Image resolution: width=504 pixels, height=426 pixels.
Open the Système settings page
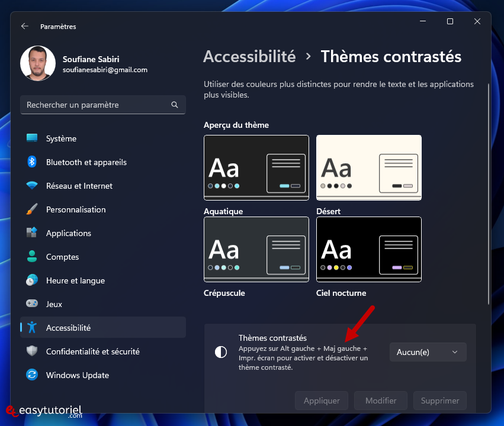(103, 138)
